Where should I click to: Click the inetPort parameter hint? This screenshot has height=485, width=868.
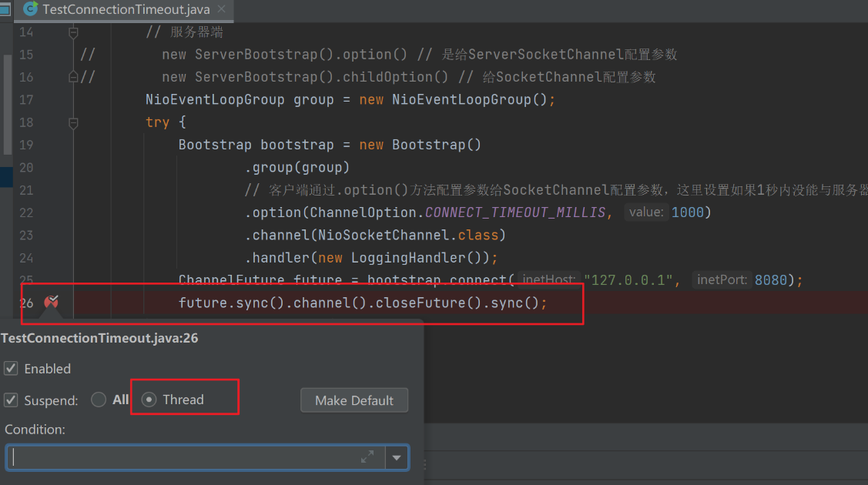721,280
